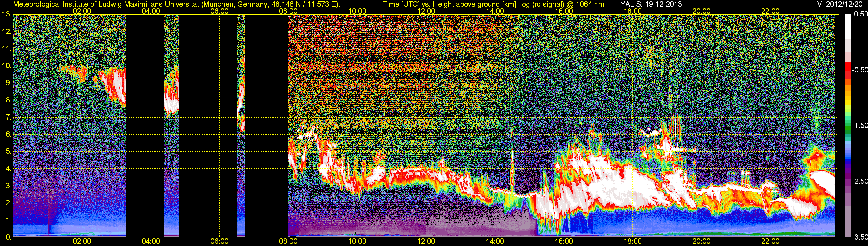Screen dimensions: 868x246
Task: Click the 02:00 label on the top time axis
Action: 82,11
